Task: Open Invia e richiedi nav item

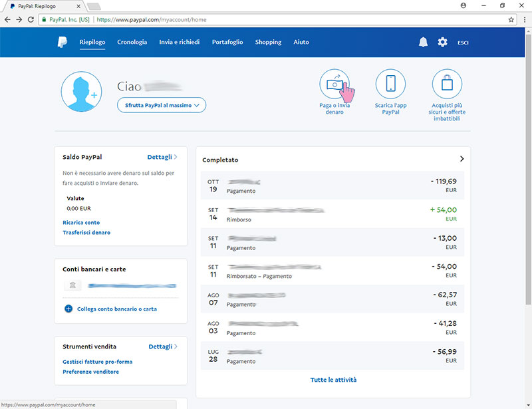Action: coord(180,42)
